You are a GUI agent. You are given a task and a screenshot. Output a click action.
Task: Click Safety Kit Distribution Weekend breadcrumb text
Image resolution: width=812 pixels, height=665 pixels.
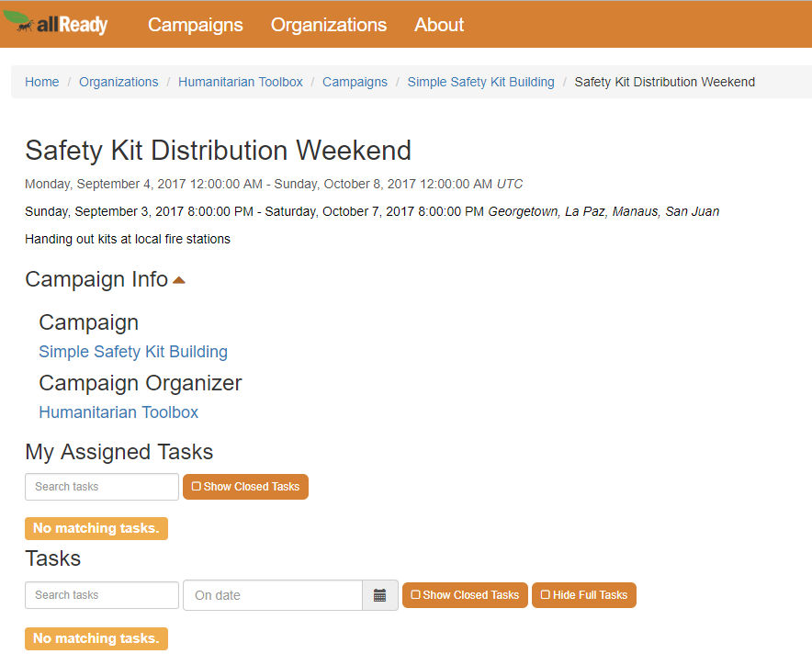[x=664, y=82]
